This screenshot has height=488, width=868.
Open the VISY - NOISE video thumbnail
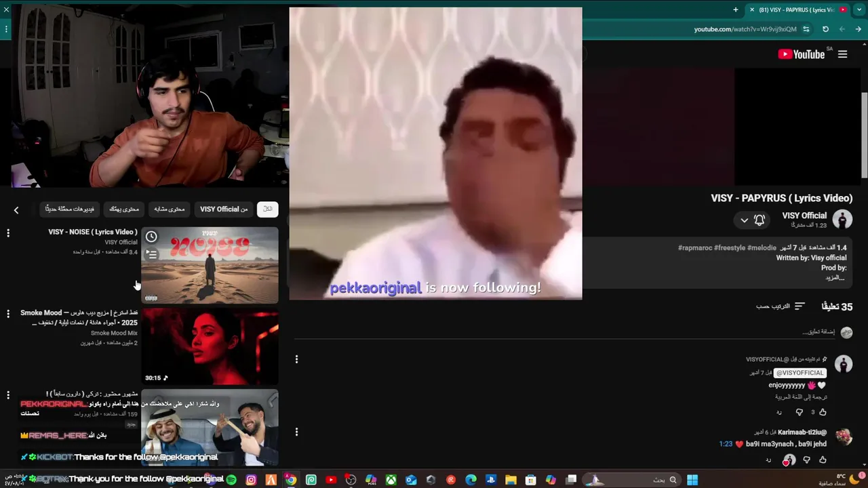tap(210, 265)
